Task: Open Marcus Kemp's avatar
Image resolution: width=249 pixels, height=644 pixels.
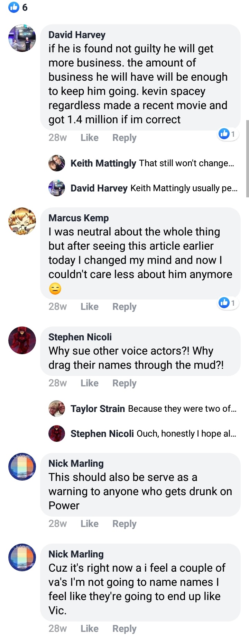Action: tap(22, 221)
